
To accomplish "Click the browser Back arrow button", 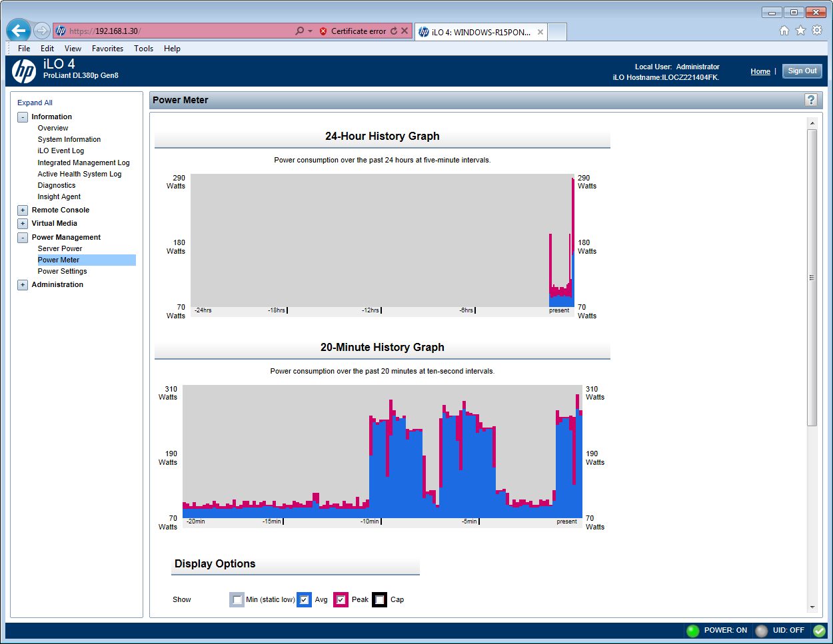I will (x=19, y=31).
